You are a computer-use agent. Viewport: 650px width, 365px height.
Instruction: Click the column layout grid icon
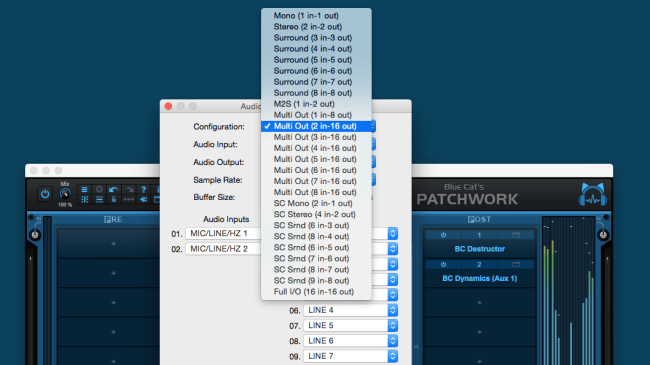85,200
